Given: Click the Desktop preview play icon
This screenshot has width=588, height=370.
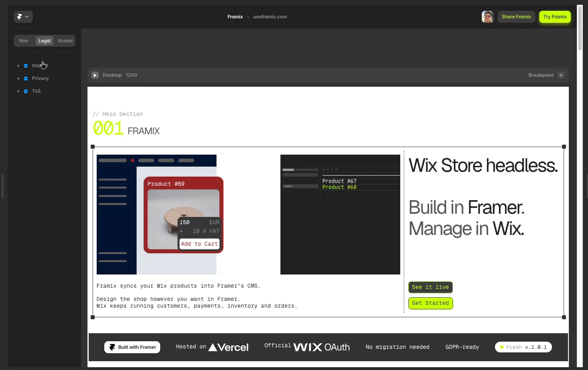Looking at the screenshot, I should pyautogui.click(x=95, y=75).
